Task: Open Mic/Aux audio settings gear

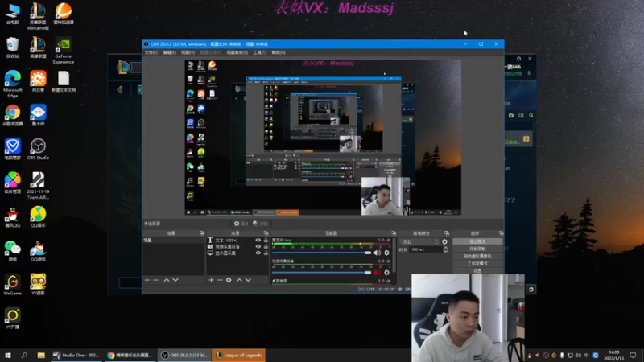Action: [x=386, y=253]
